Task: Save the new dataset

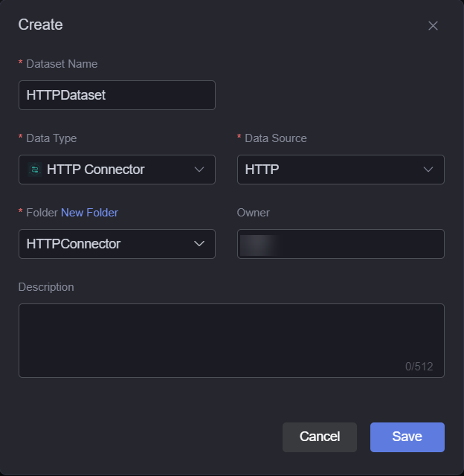Action: tap(407, 437)
